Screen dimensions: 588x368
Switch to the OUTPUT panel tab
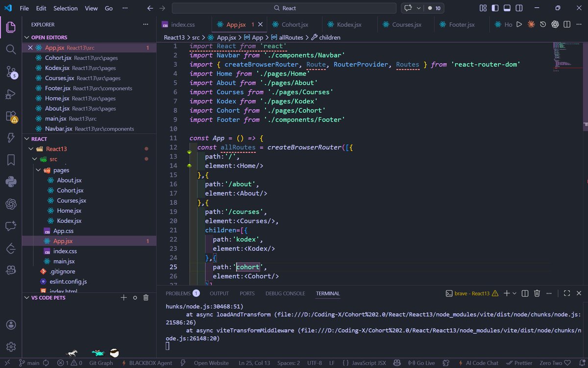[x=219, y=293]
